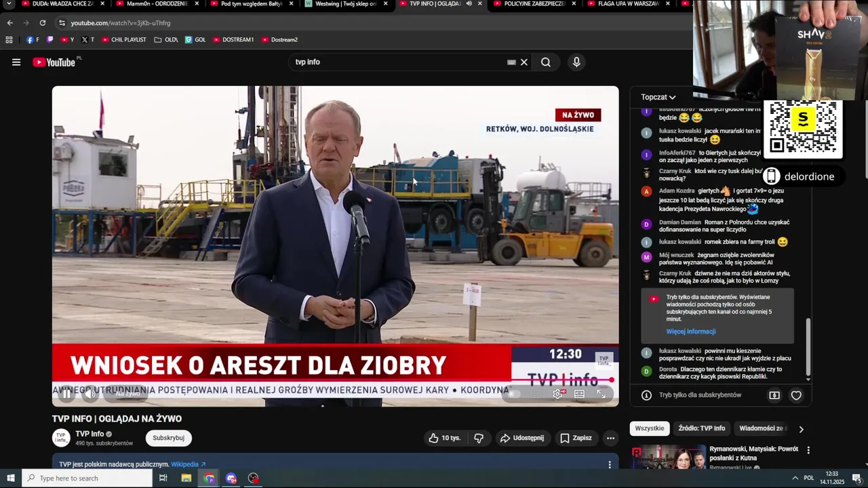The width and height of the screenshot is (868, 488).
Task: Mute the TVP INFO tab audio icon
Action: click(x=469, y=4)
